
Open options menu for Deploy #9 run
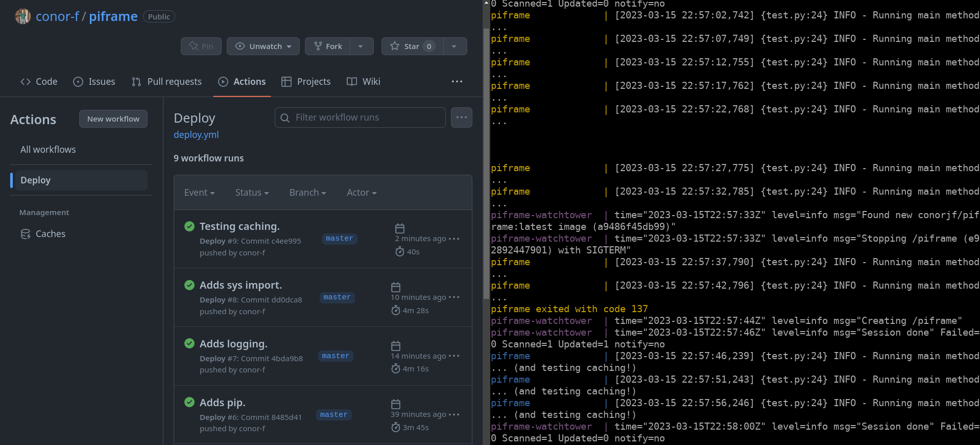pyautogui.click(x=454, y=239)
